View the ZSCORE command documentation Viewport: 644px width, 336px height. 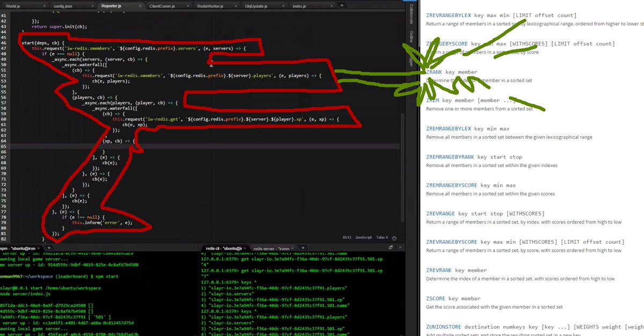click(x=435, y=298)
